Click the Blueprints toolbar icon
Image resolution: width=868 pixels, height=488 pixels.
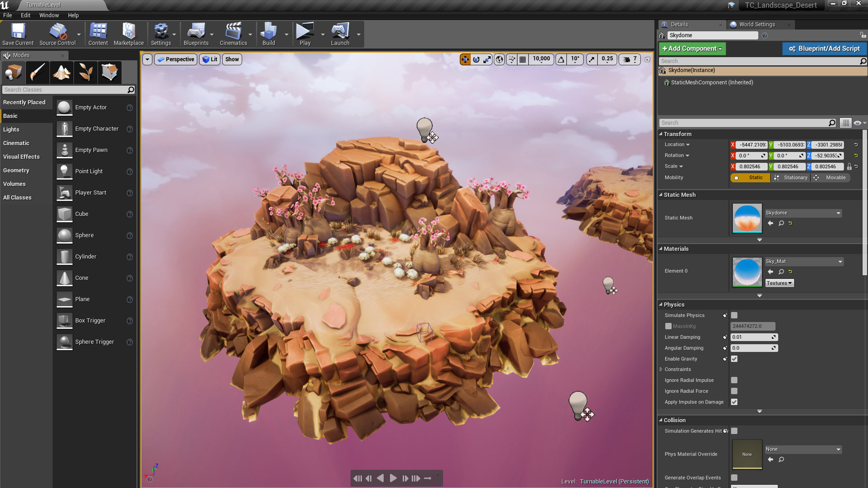(x=196, y=34)
